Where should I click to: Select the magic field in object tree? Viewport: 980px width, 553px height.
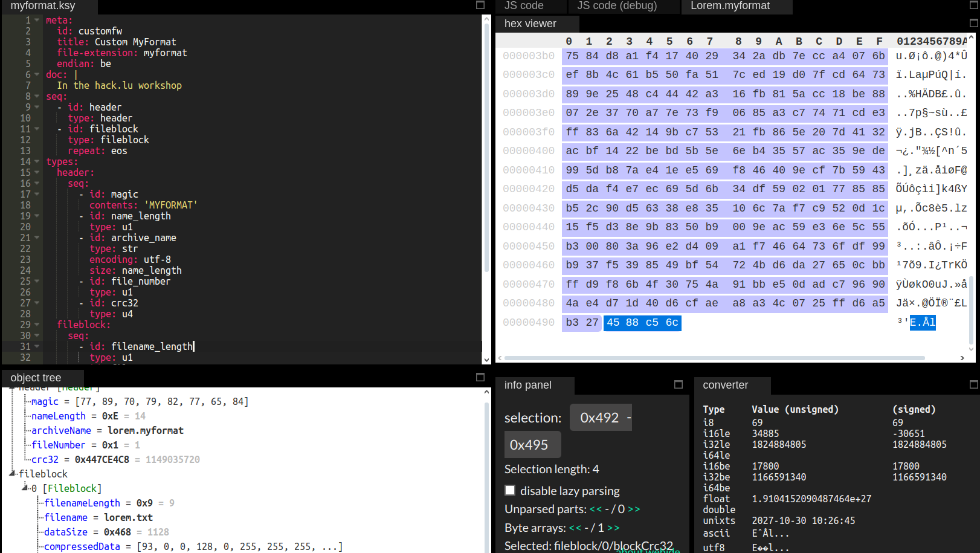point(140,401)
